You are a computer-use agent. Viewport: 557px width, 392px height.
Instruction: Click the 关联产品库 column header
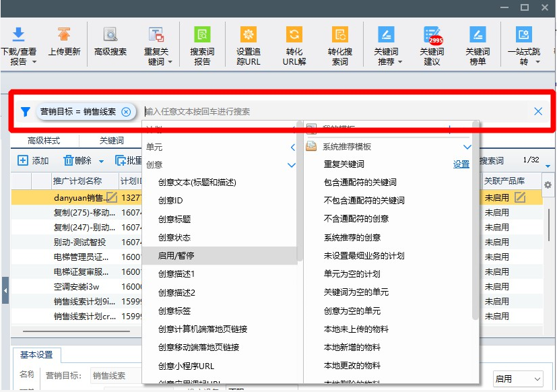[512, 181]
